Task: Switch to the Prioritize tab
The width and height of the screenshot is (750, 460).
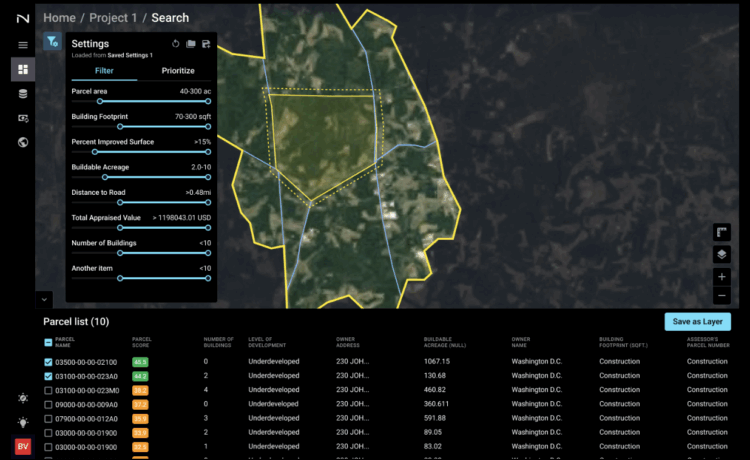Action: click(178, 71)
